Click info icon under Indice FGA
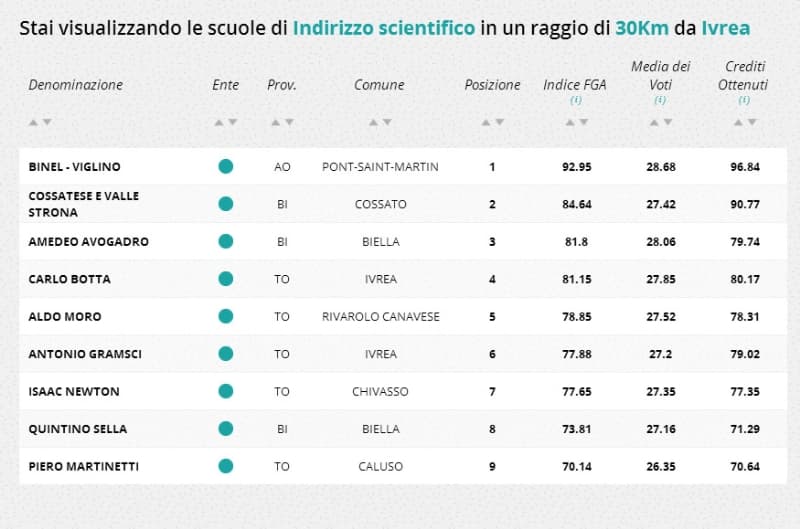800x529 pixels. (x=575, y=101)
